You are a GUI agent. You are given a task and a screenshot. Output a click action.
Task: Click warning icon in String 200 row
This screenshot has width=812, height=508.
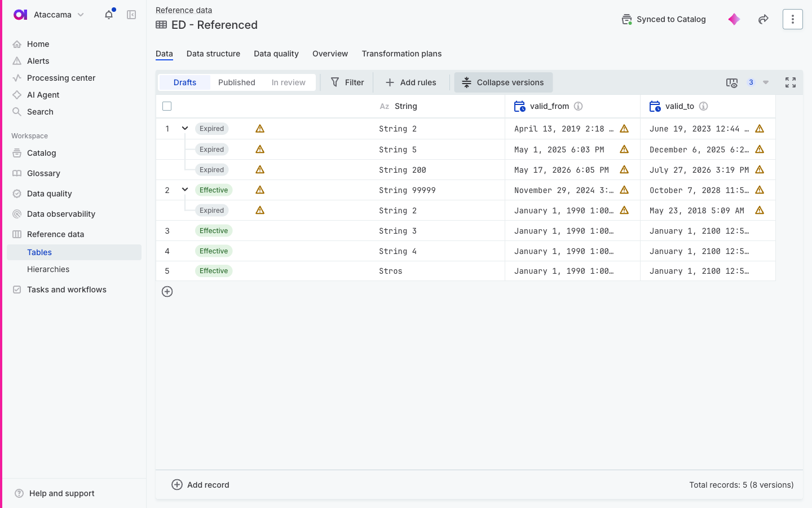pos(260,169)
